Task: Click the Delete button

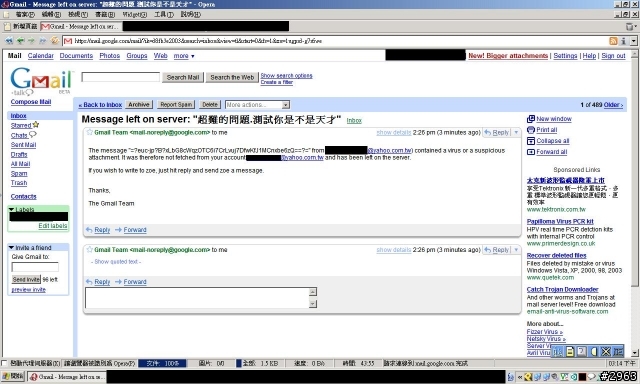Action: pos(210,105)
